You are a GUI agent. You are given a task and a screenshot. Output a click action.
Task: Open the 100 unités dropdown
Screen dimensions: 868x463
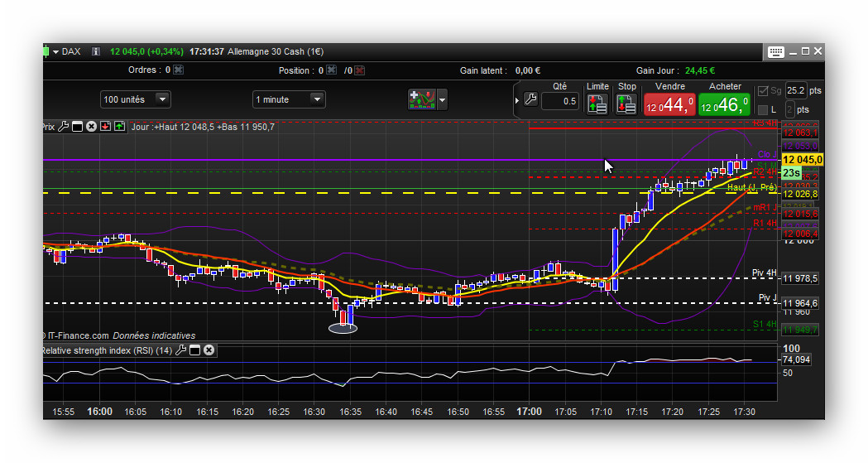(x=162, y=99)
